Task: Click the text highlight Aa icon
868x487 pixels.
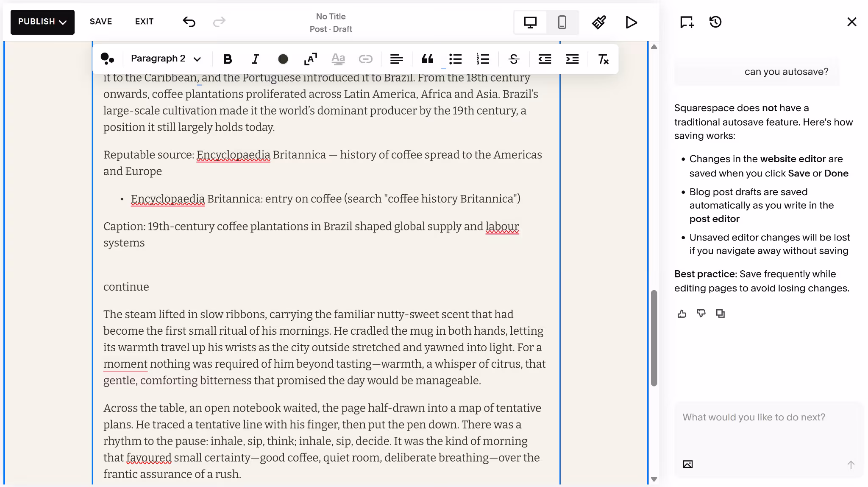Action: point(338,59)
